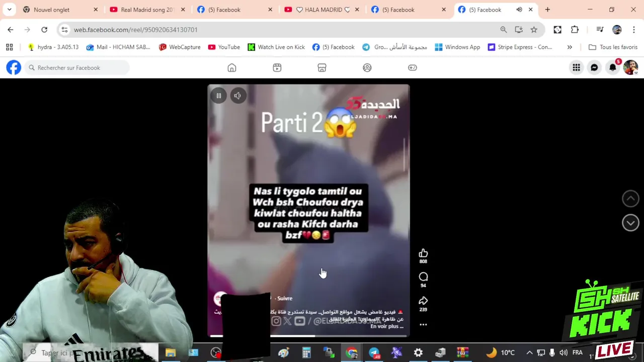This screenshot has height=362, width=644.
Task: Open zoom magnifier icon in address bar
Action: (x=504, y=30)
